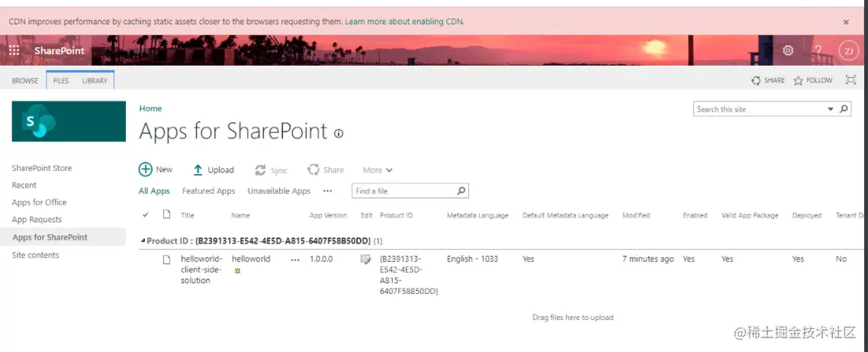Click the FOLLOW star button
The image size is (868, 352).
812,80
